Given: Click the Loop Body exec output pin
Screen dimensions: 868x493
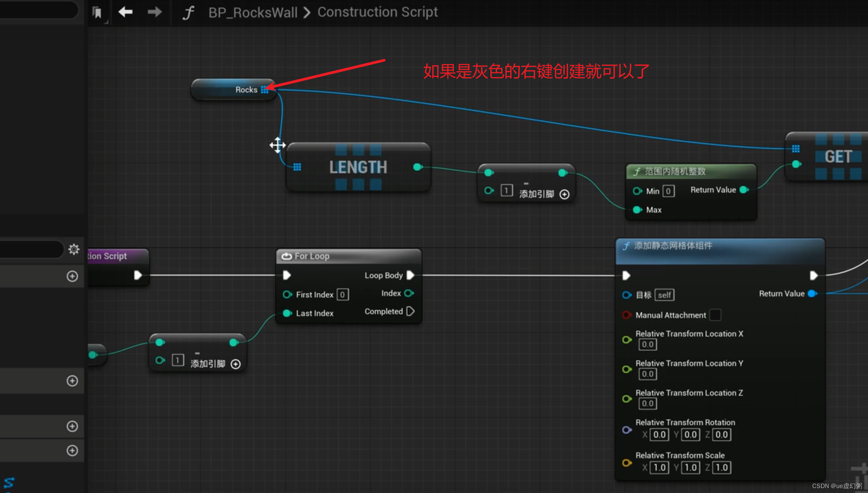Looking at the screenshot, I should point(410,275).
